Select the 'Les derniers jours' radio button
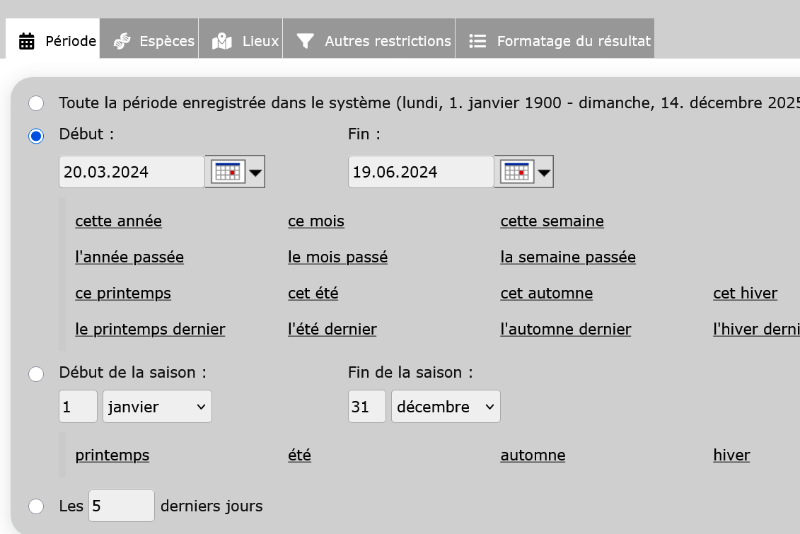800x534 pixels. [x=36, y=506]
